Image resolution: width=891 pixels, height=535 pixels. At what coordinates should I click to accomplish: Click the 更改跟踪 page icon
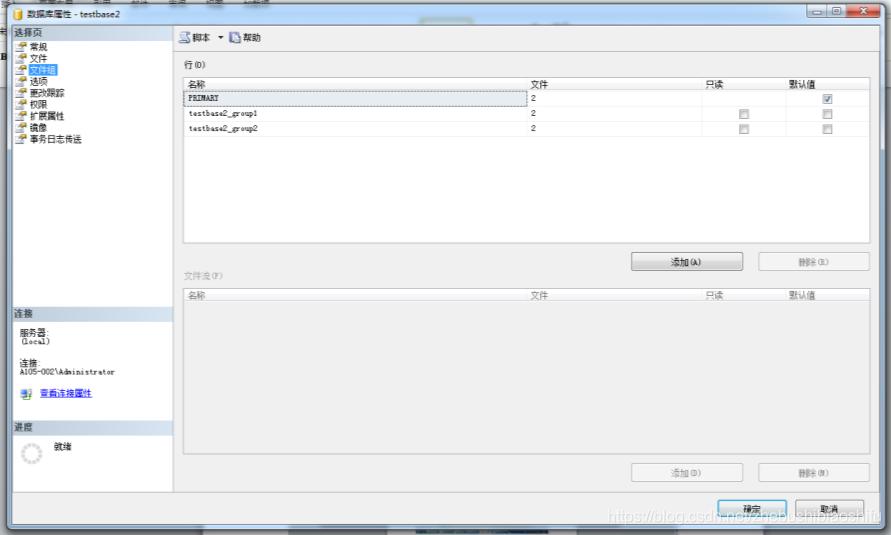tap(21, 93)
